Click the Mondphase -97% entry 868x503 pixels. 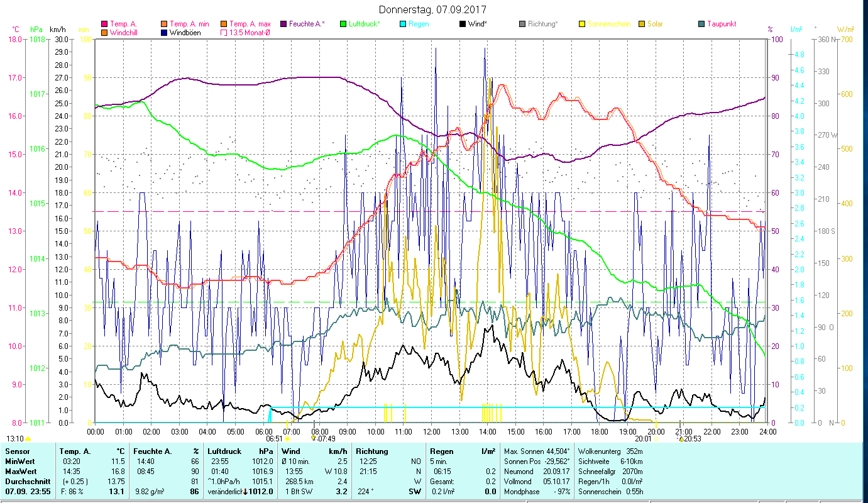point(537,492)
